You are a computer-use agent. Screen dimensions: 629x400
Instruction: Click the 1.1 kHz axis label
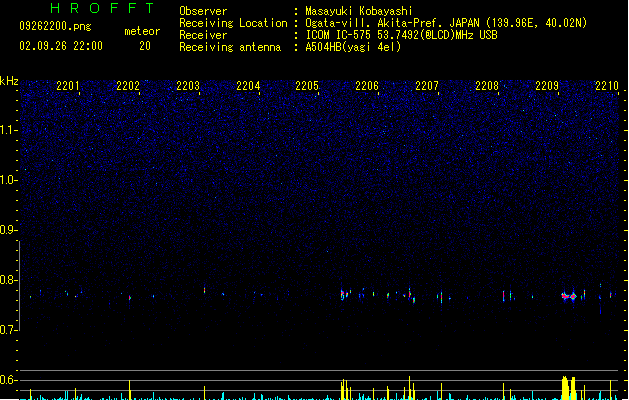click(8, 130)
